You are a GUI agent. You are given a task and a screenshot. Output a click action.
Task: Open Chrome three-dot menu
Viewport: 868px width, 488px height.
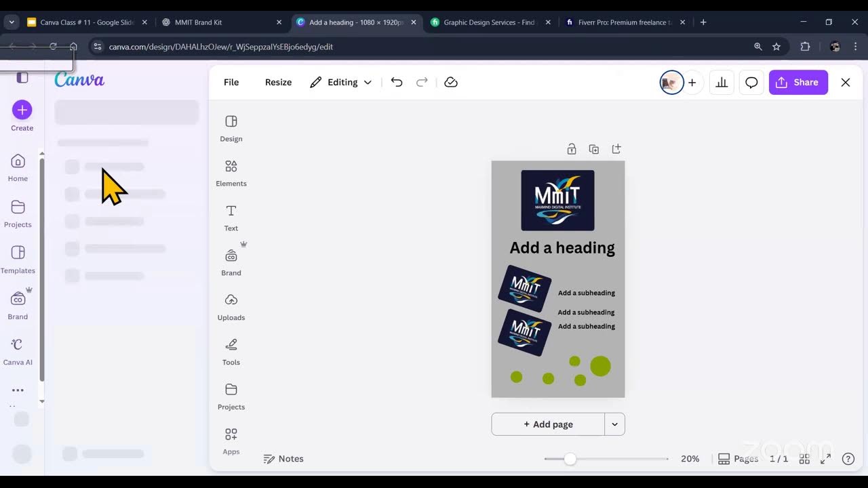[856, 47]
